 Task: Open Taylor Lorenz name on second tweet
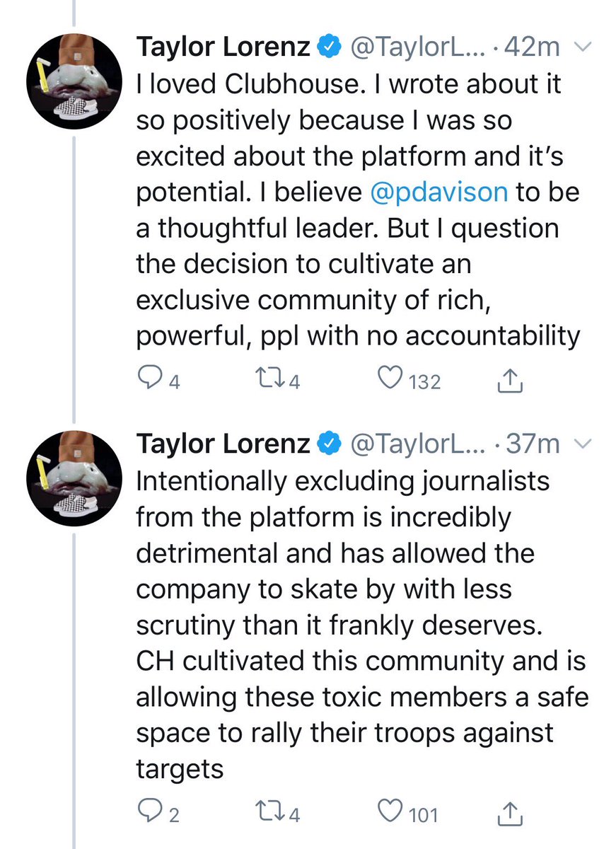223,444
